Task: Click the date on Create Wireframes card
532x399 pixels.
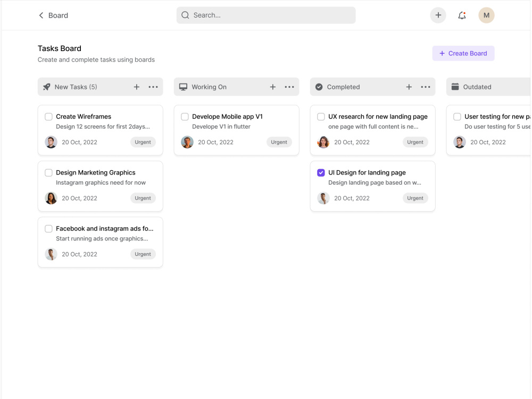Action: pyautogui.click(x=79, y=142)
